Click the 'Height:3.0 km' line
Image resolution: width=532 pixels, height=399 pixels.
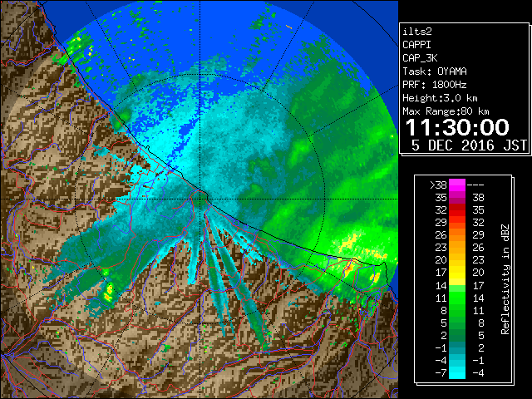440,98
